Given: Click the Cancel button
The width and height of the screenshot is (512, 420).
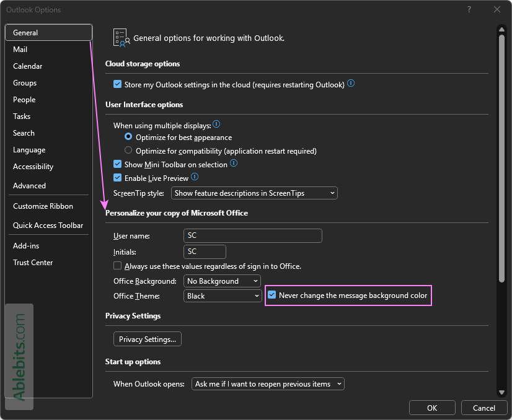Looking at the screenshot, I should point(483,408).
